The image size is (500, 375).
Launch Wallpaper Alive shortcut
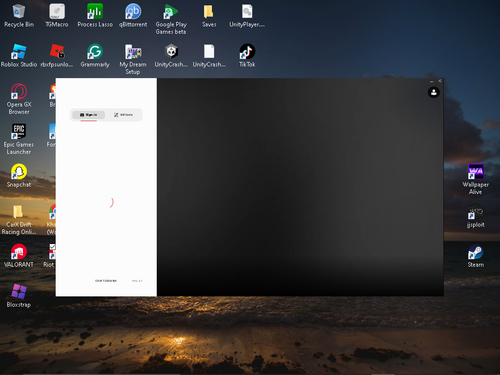pyautogui.click(x=476, y=179)
